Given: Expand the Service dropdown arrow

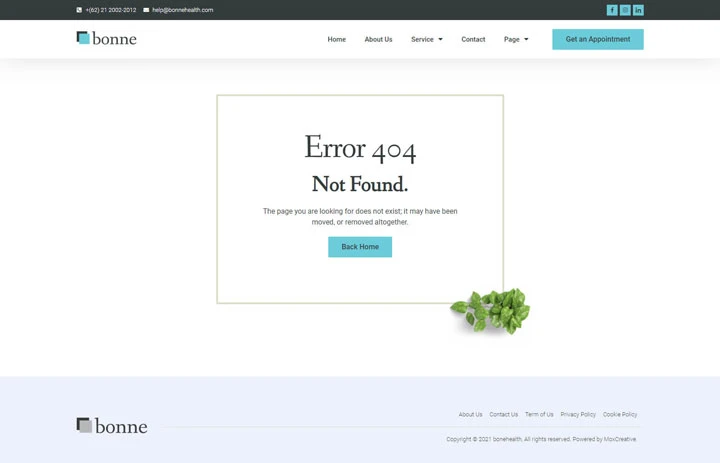Looking at the screenshot, I should [x=440, y=40].
